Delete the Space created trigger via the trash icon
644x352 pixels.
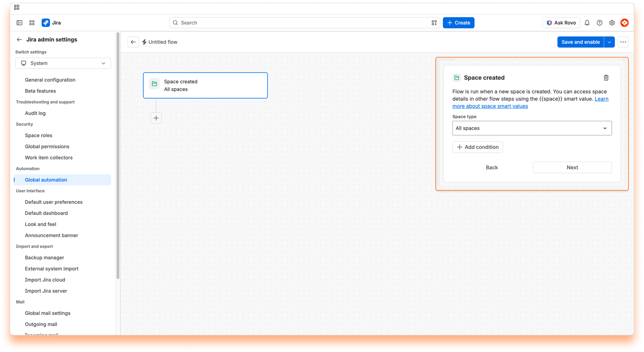(606, 78)
